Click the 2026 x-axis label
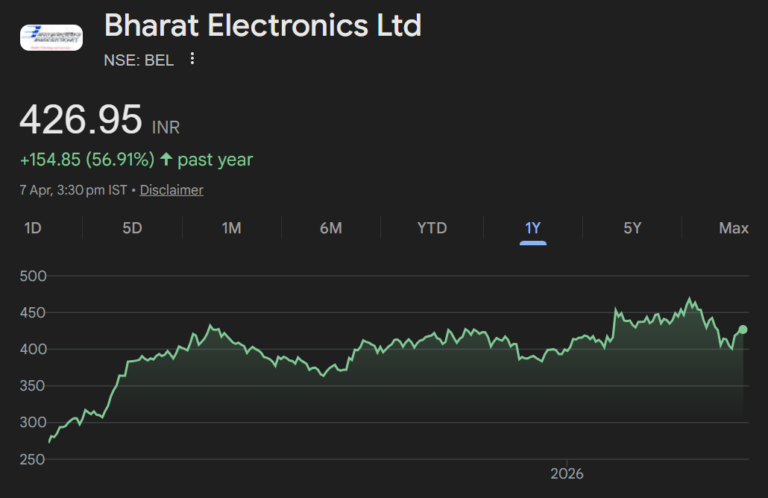 [x=567, y=474]
